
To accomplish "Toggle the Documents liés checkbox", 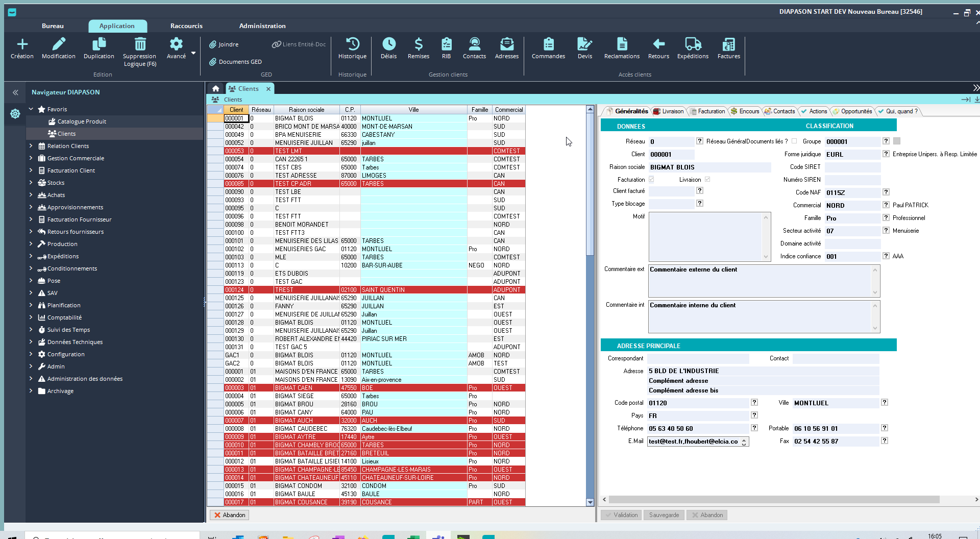I will point(794,141).
